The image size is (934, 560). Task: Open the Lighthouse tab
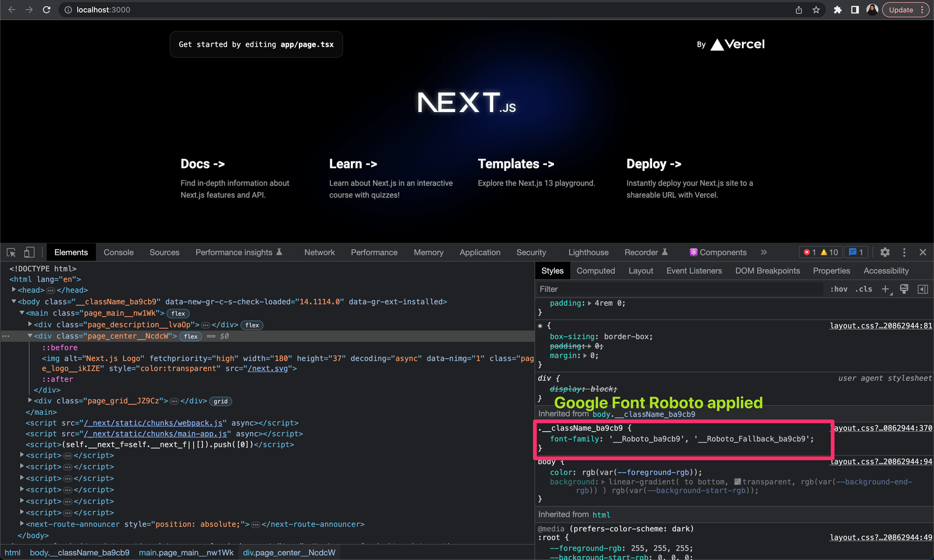(x=588, y=253)
